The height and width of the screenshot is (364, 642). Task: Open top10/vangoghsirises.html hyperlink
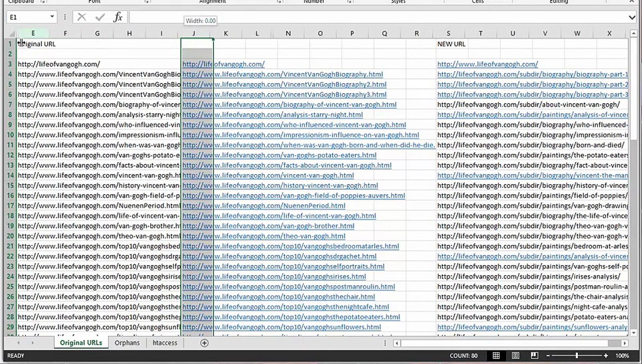(x=274, y=277)
